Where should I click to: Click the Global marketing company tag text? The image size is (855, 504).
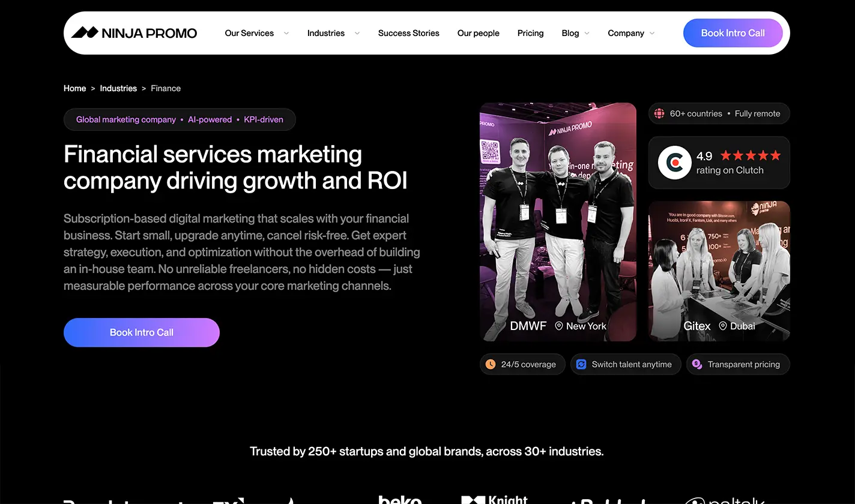click(x=126, y=119)
